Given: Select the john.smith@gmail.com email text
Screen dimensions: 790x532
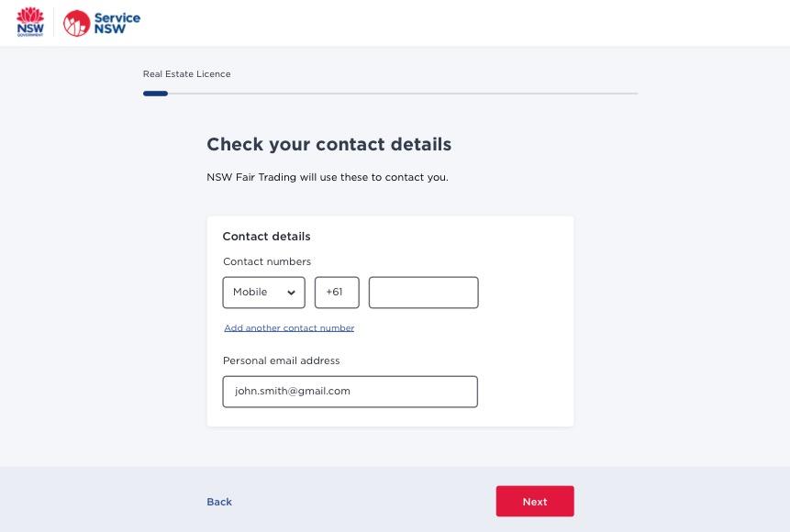Looking at the screenshot, I should [x=292, y=391].
